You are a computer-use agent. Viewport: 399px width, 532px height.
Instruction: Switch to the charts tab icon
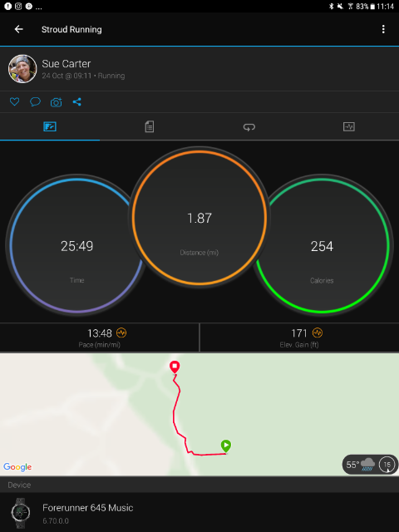click(349, 127)
